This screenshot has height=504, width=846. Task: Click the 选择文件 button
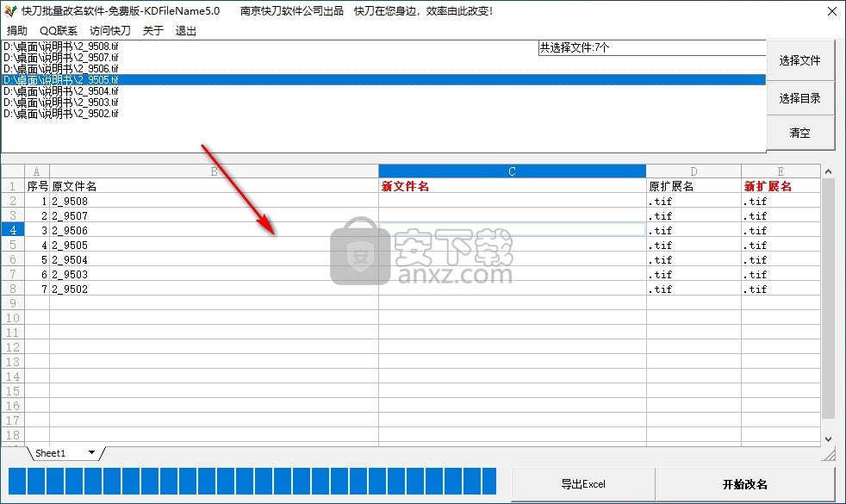tap(800, 60)
